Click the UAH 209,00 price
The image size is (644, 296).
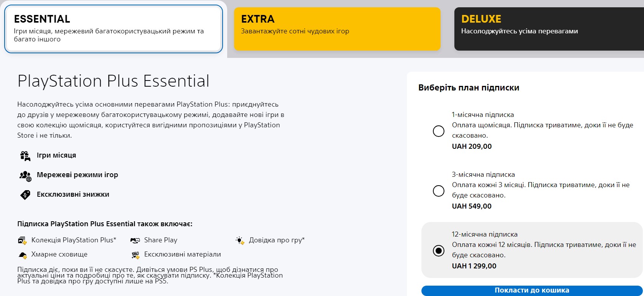(472, 146)
